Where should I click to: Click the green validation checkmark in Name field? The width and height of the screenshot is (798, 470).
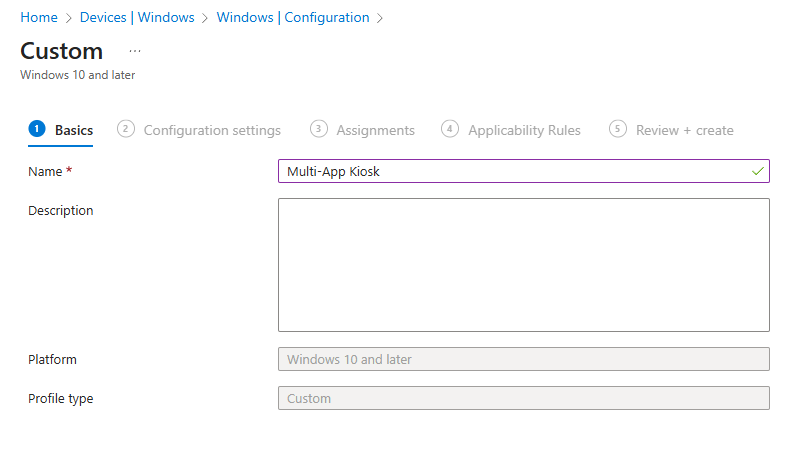point(758,171)
